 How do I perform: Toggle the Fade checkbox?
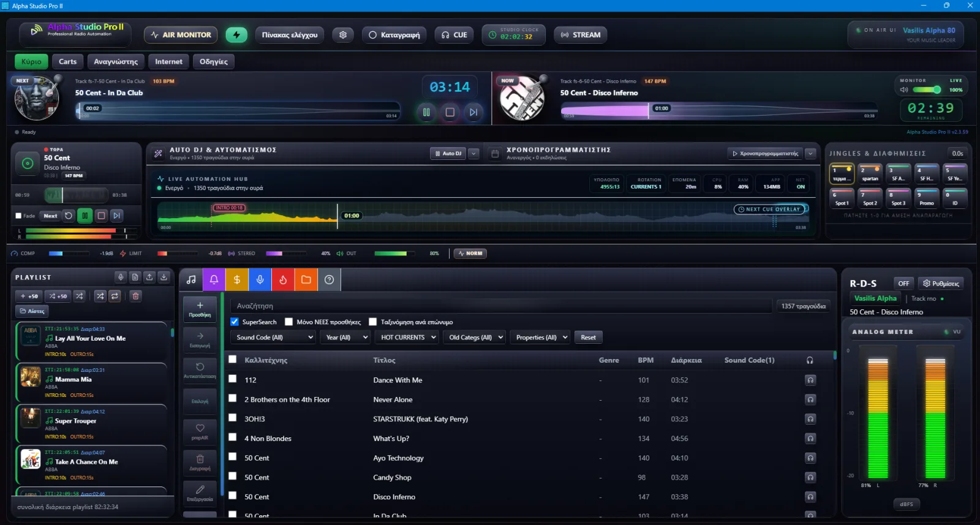click(18, 216)
